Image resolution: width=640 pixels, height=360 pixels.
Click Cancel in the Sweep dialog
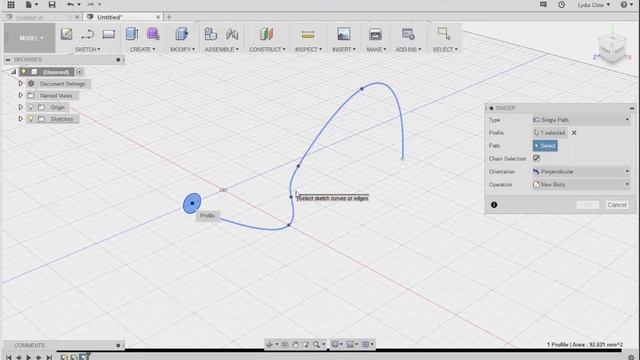616,205
